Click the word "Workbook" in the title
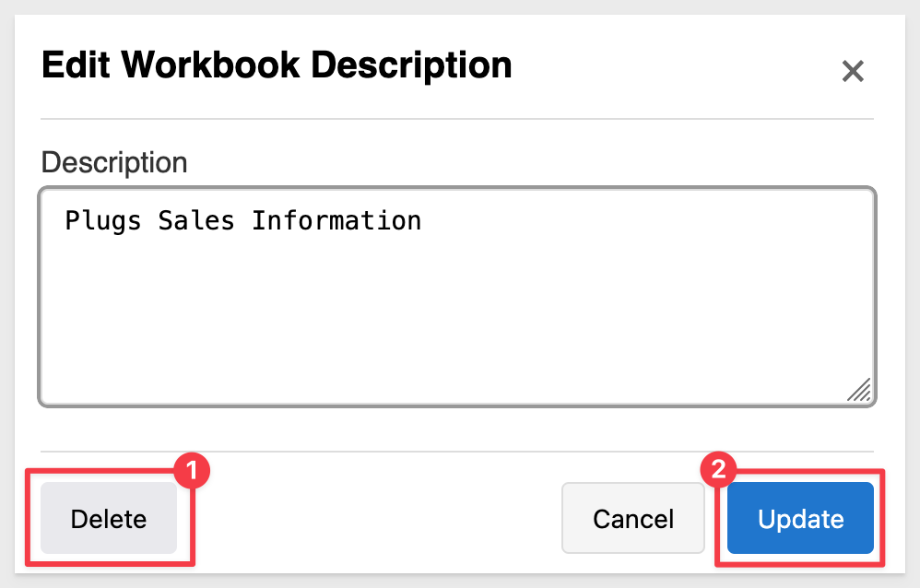Screen dimensions: 920x588 click(210, 65)
